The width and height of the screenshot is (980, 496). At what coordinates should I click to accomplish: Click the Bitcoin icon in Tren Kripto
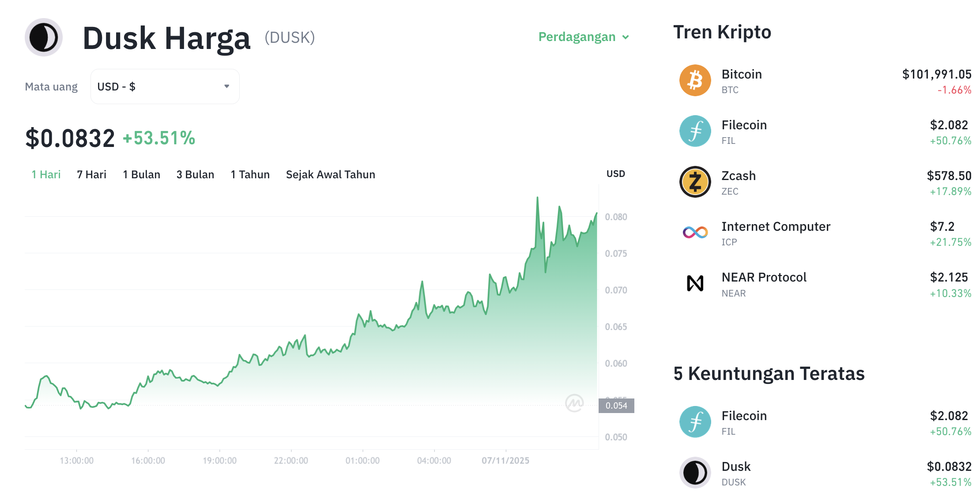click(694, 80)
